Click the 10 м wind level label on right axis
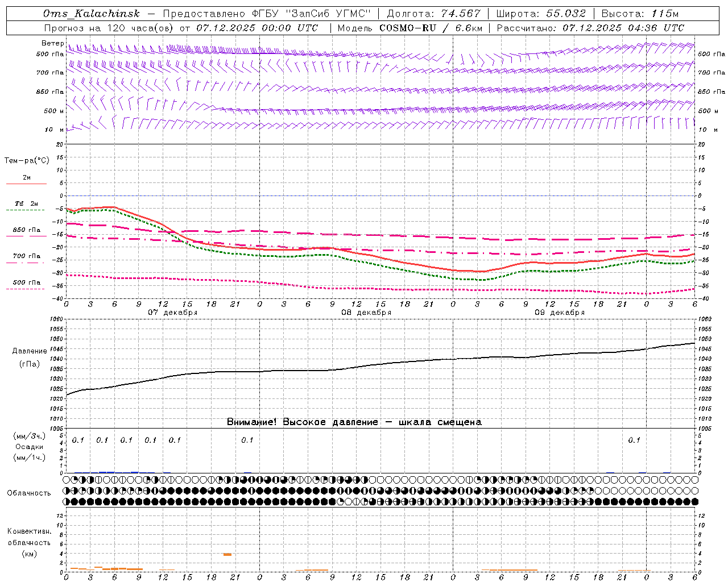The height and width of the screenshot is (582, 728). pyautogui.click(x=708, y=130)
